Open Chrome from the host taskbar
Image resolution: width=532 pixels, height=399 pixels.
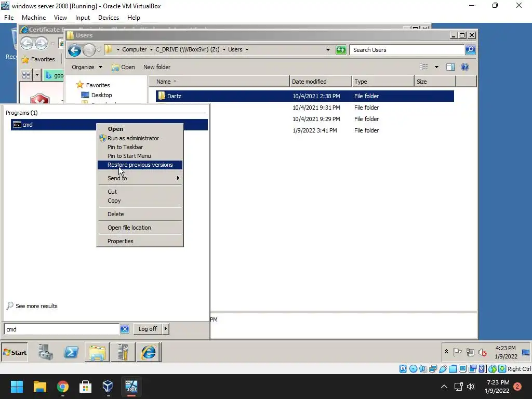[62, 387]
